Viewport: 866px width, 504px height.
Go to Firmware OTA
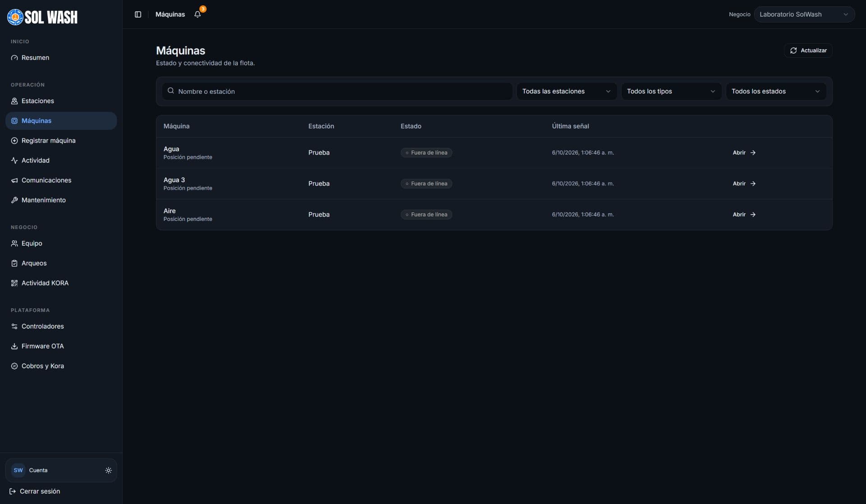pos(61,346)
